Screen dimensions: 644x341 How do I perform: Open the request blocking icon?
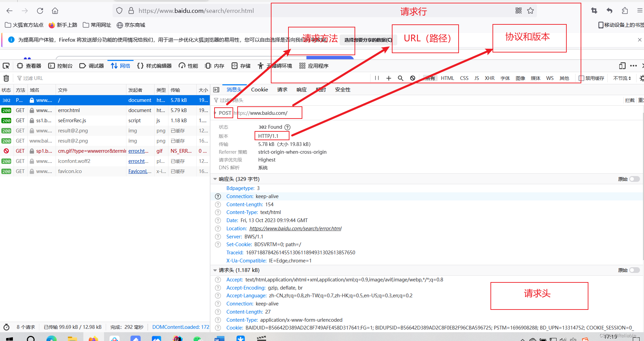[412, 78]
